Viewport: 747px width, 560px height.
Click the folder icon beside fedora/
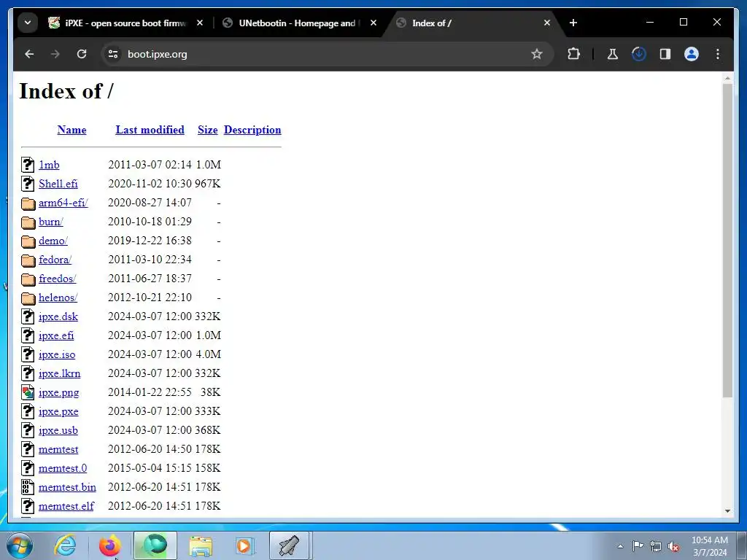click(x=28, y=260)
